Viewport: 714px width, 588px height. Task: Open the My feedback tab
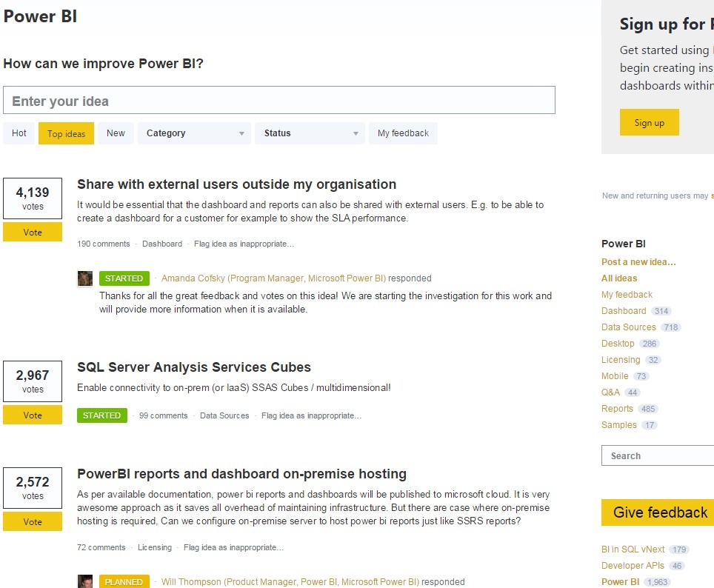404,133
